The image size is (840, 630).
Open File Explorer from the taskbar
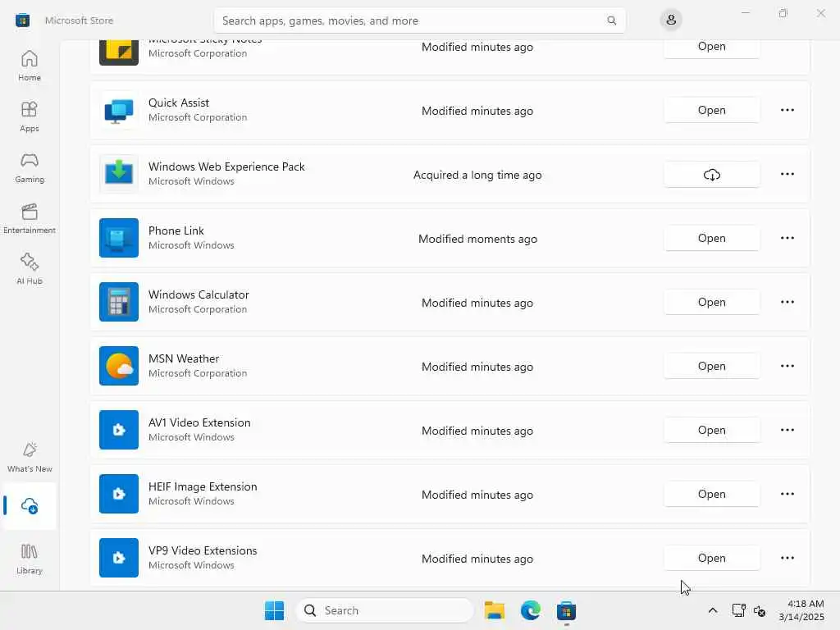(x=494, y=610)
